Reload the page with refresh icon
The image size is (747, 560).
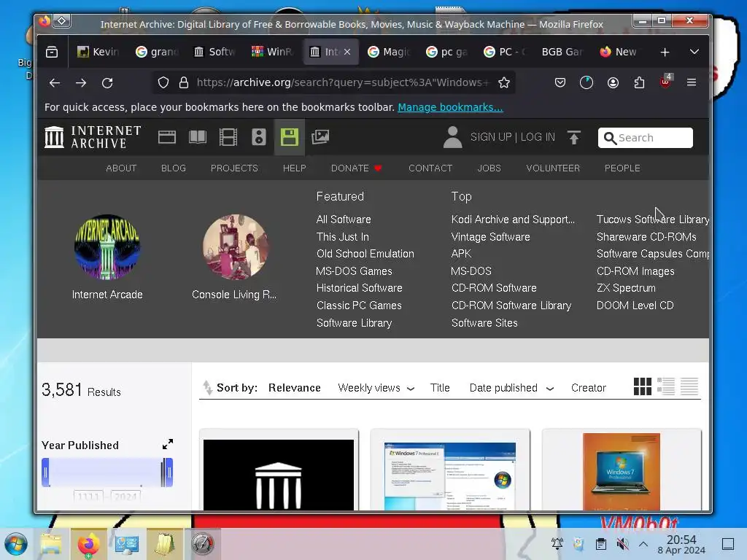pyautogui.click(x=107, y=83)
